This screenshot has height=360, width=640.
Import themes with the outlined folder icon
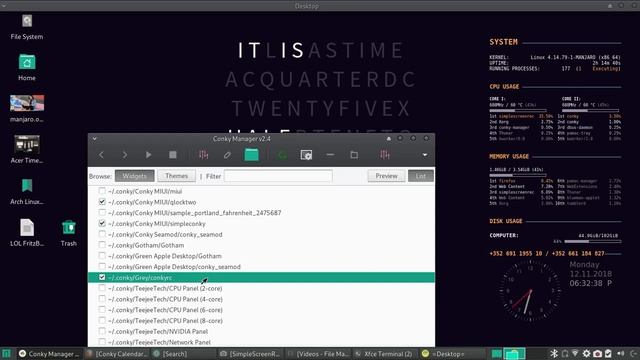point(354,155)
